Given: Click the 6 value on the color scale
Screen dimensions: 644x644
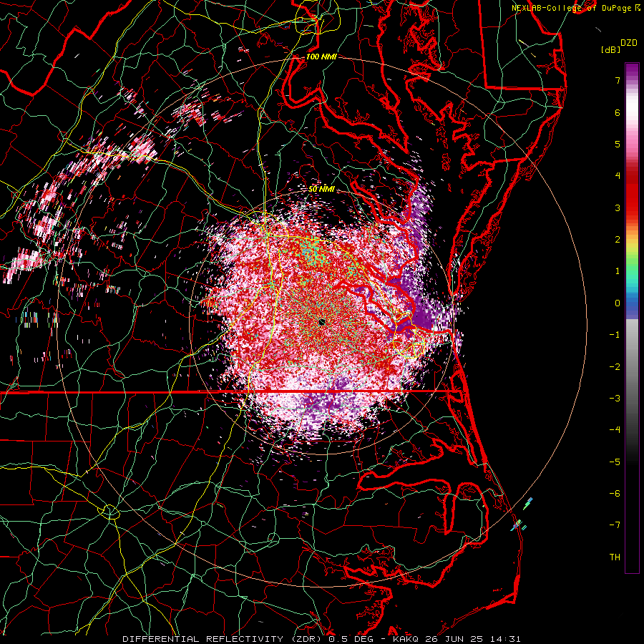Looking at the screenshot, I should pos(618,112).
